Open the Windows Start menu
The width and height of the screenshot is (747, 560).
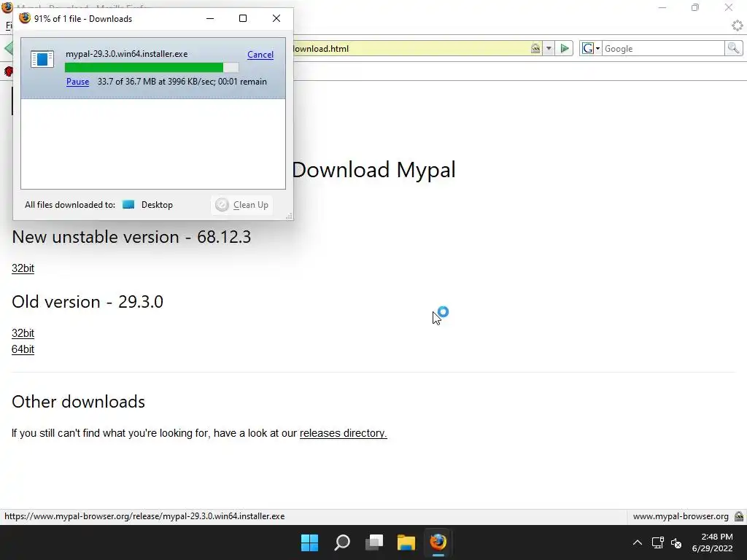click(x=309, y=542)
